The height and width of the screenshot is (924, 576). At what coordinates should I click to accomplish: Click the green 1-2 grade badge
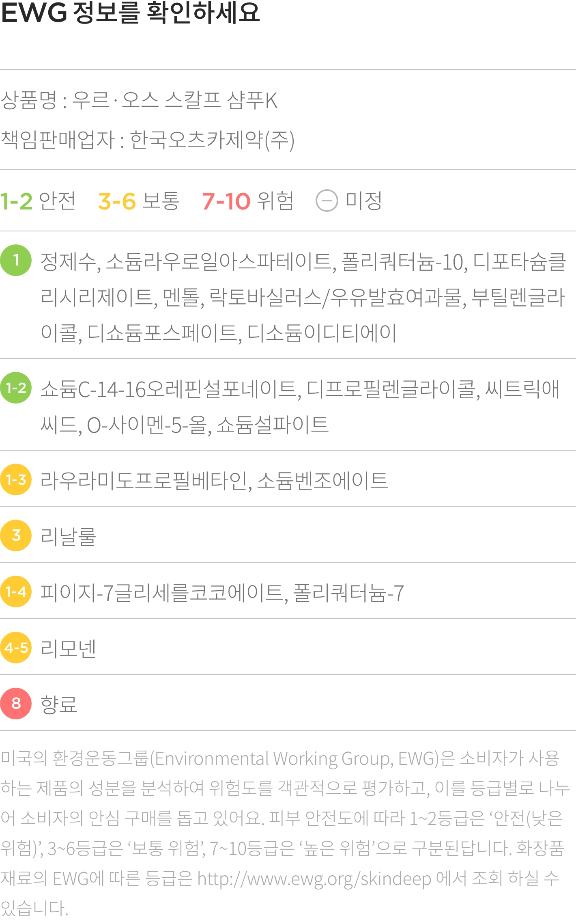pos(16,388)
